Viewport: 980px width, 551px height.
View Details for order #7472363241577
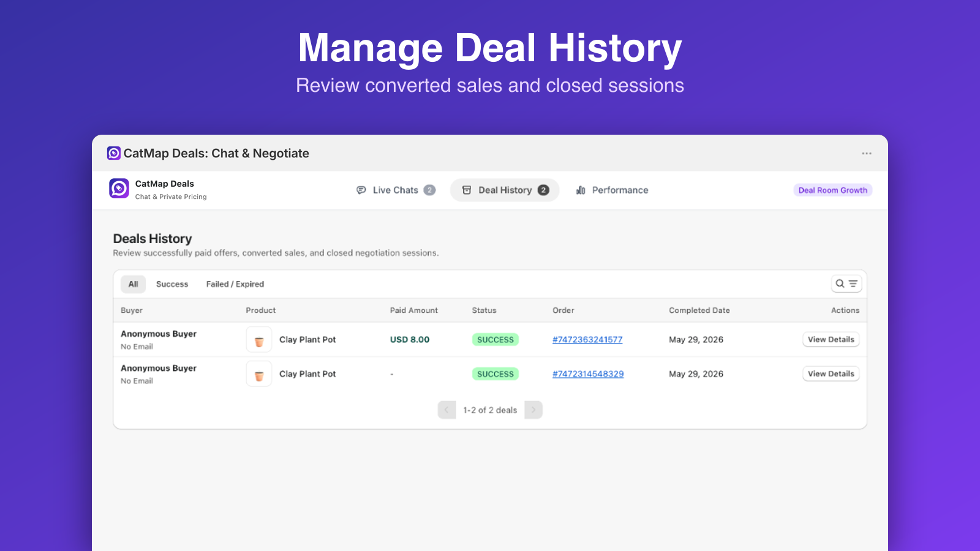[831, 340]
